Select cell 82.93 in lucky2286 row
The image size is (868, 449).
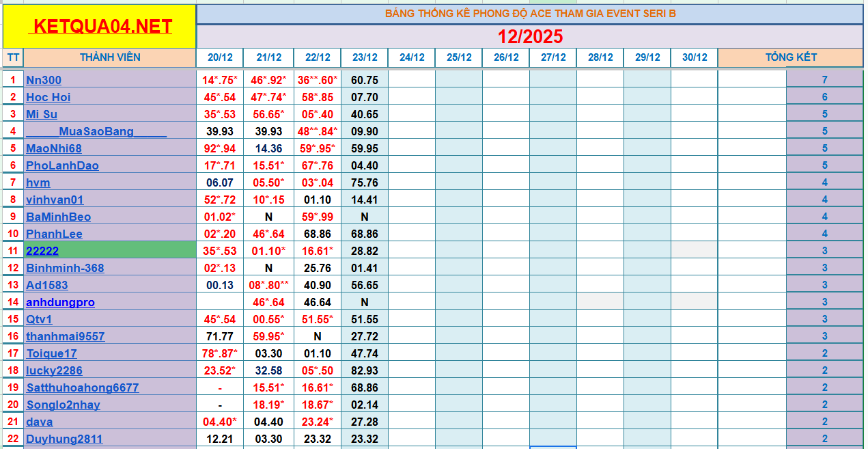(365, 370)
